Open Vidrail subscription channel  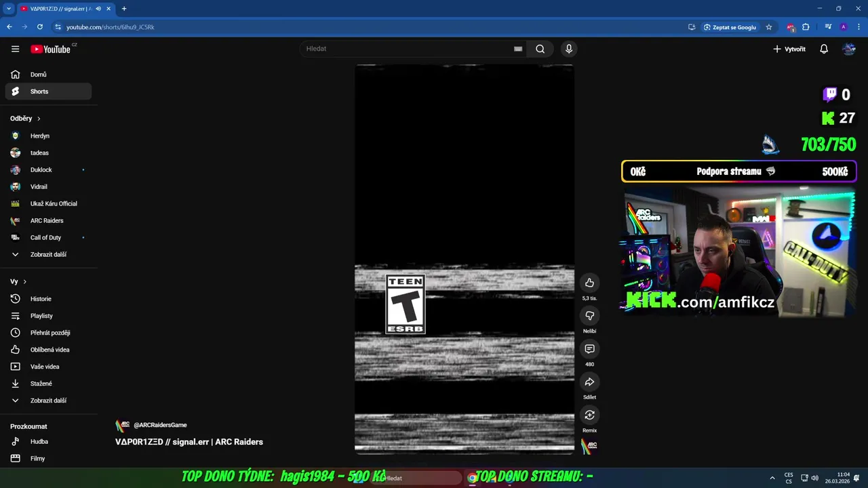pyautogui.click(x=48, y=186)
